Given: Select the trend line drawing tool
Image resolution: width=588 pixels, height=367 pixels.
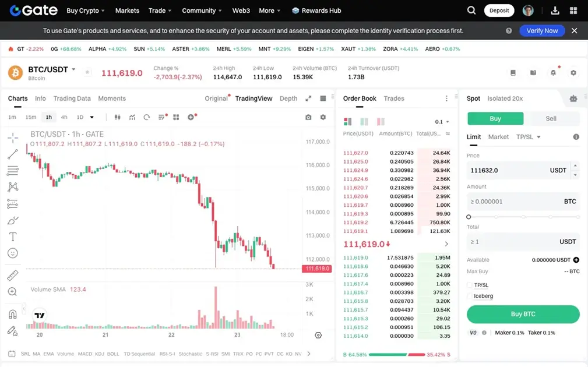Looking at the screenshot, I should point(13,154).
